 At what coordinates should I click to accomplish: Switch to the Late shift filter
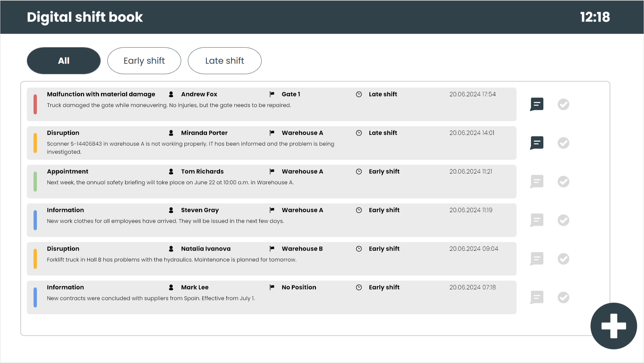click(x=224, y=61)
